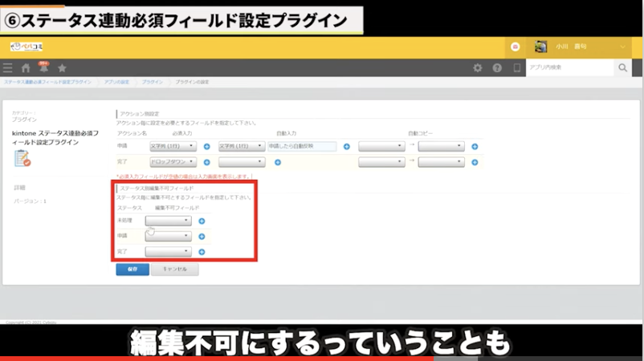644x361 pixels.
Task: Go to the home page icon
Action: pyautogui.click(x=26, y=68)
